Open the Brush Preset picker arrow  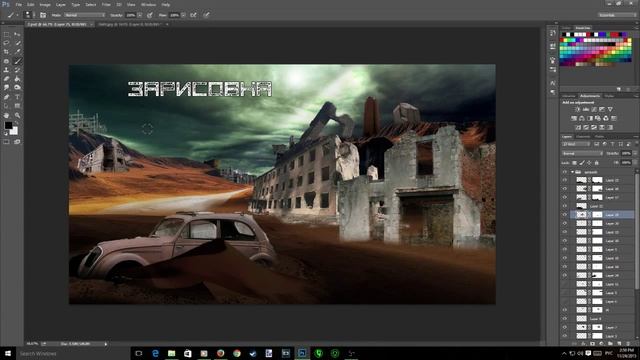tap(34, 15)
